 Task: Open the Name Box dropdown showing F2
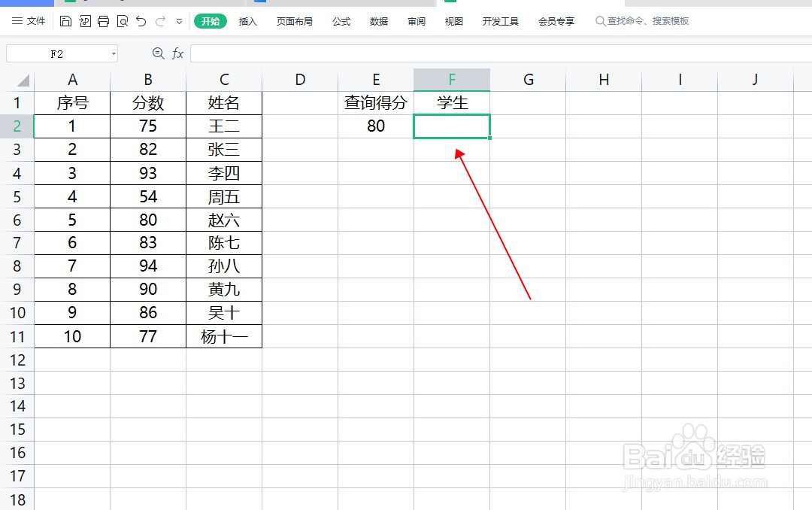[x=114, y=53]
